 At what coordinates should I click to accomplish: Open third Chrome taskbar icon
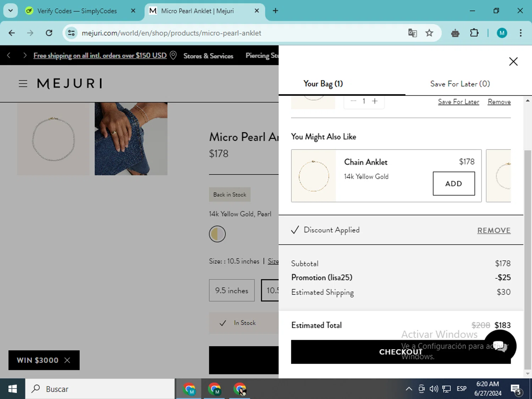click(240, 389)
